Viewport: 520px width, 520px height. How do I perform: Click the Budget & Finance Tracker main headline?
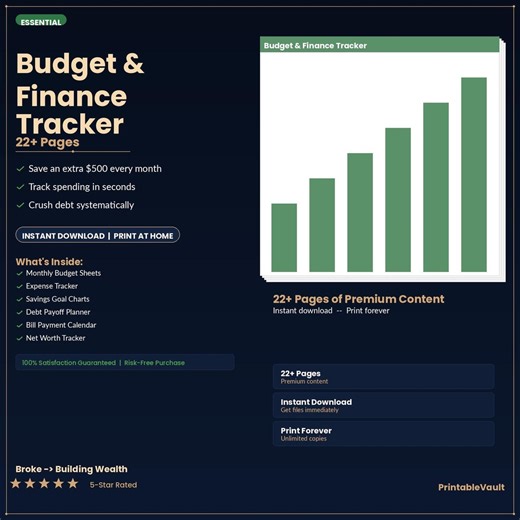80,93
